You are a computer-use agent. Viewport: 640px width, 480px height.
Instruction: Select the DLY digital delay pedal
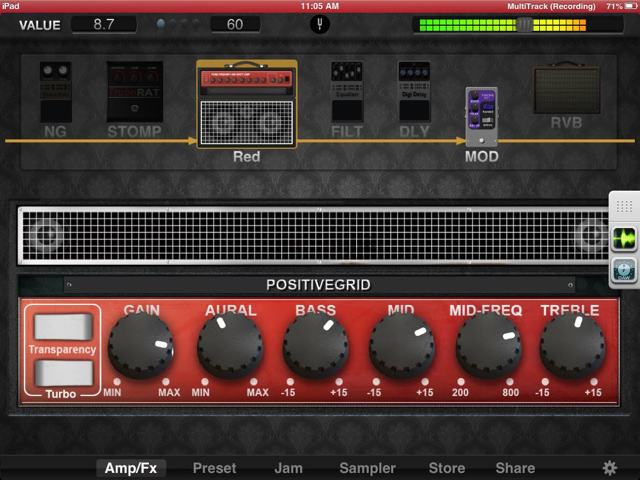tap(414, 92)
